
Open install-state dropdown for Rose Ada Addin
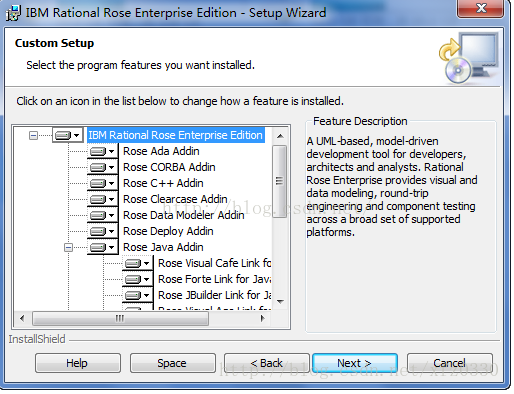103,151
